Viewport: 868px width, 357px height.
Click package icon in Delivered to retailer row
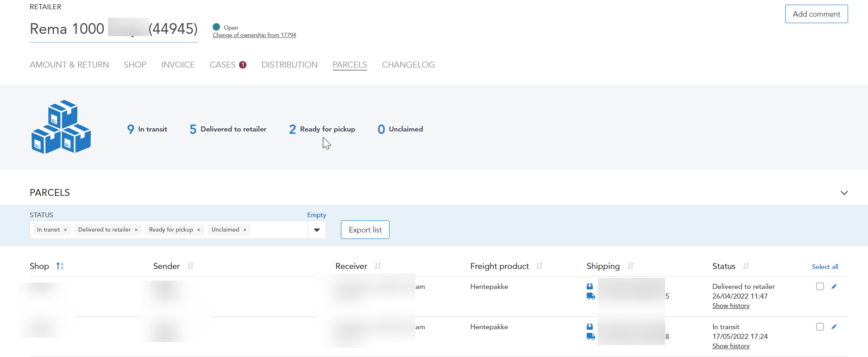pyautogui.click(x=590, y=287)
